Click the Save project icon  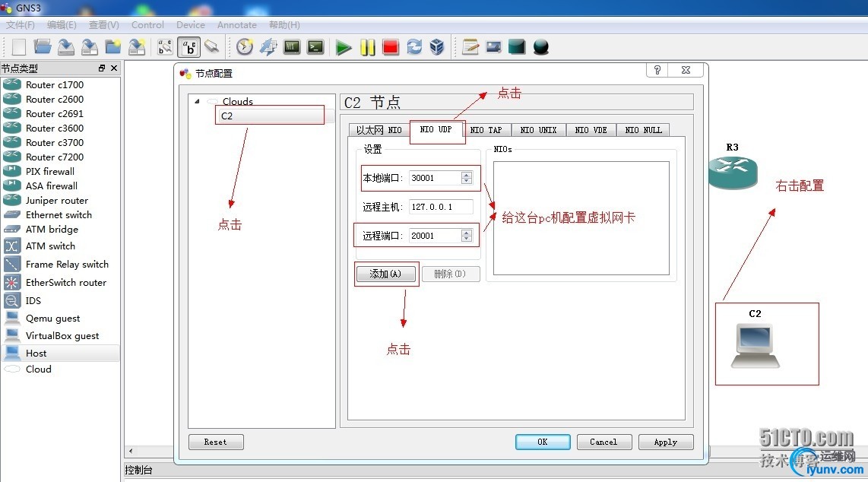pos(66,47)
